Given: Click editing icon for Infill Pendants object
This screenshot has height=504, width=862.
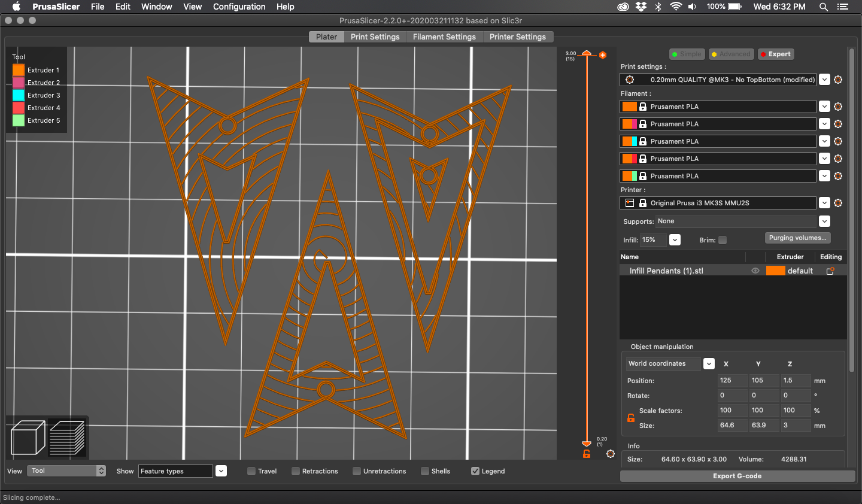Looking at the screenshot, I should (830, 271).
